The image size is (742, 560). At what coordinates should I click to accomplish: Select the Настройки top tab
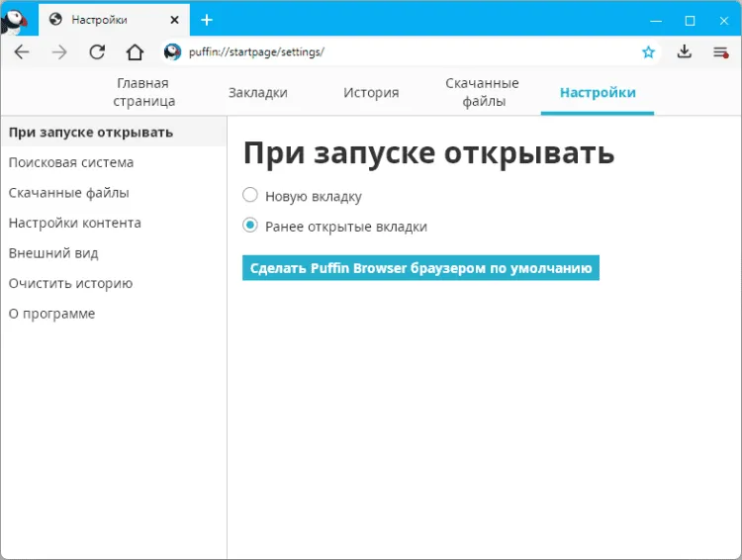coord(598,92)
